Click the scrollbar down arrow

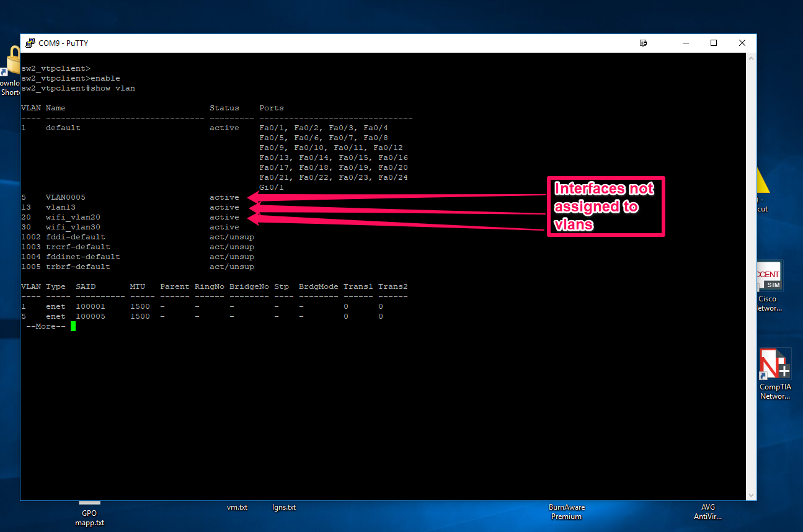[x=751, y=494]
